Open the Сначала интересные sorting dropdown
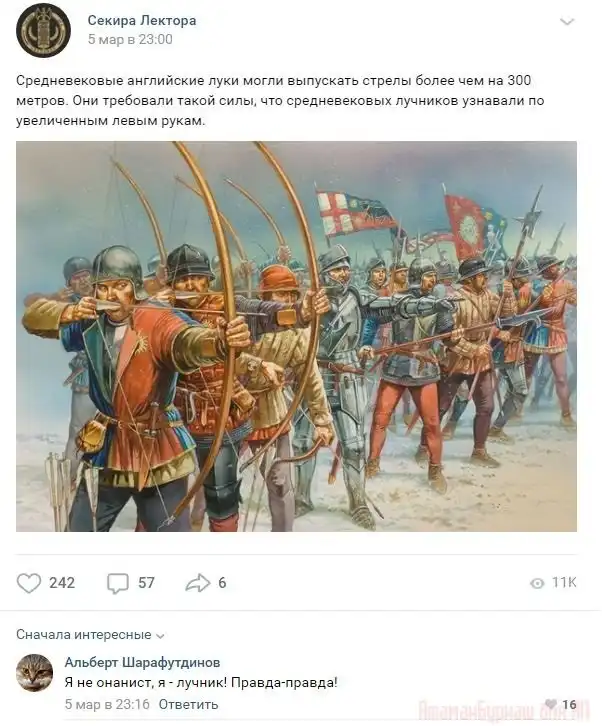Image resolution: width=602 pixels, height=726 pixels. (x=90, y=635)
